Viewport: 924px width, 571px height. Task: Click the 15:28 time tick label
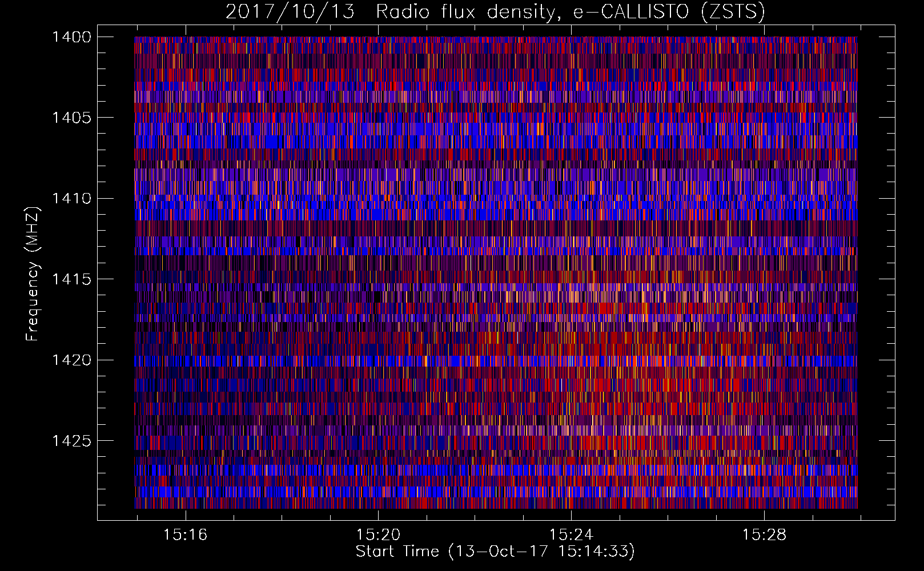coord(764,535)
